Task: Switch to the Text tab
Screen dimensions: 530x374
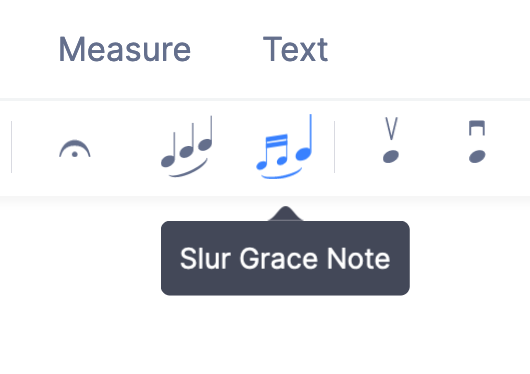Action: pos(295,49)
